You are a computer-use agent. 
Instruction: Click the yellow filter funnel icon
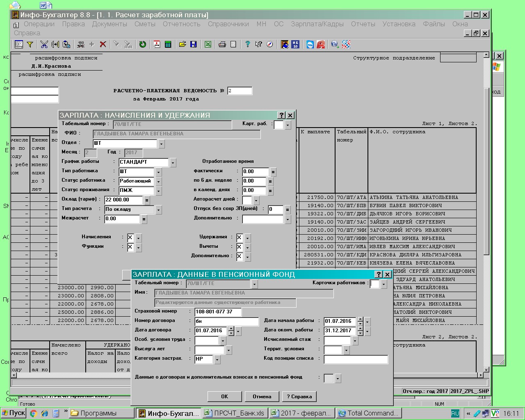coord(30,44)
